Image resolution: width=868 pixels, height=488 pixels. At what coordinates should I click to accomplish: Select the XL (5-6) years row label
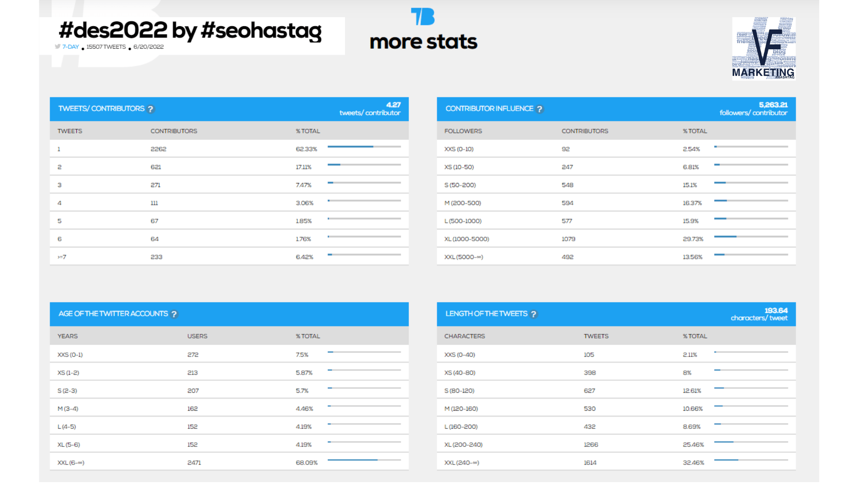pyautogui.click(x=69, y=445)
